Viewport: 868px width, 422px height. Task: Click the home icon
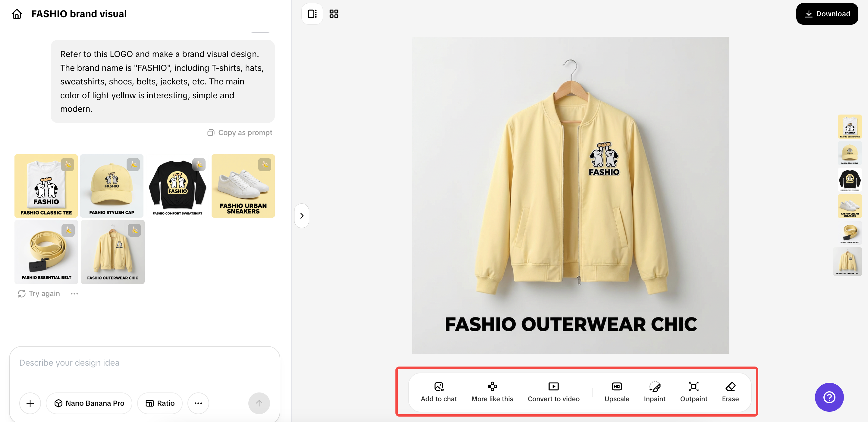(17, 14)
